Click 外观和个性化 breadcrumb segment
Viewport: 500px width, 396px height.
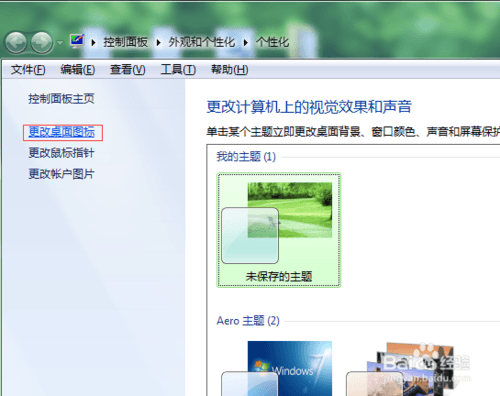click(202, 42)
